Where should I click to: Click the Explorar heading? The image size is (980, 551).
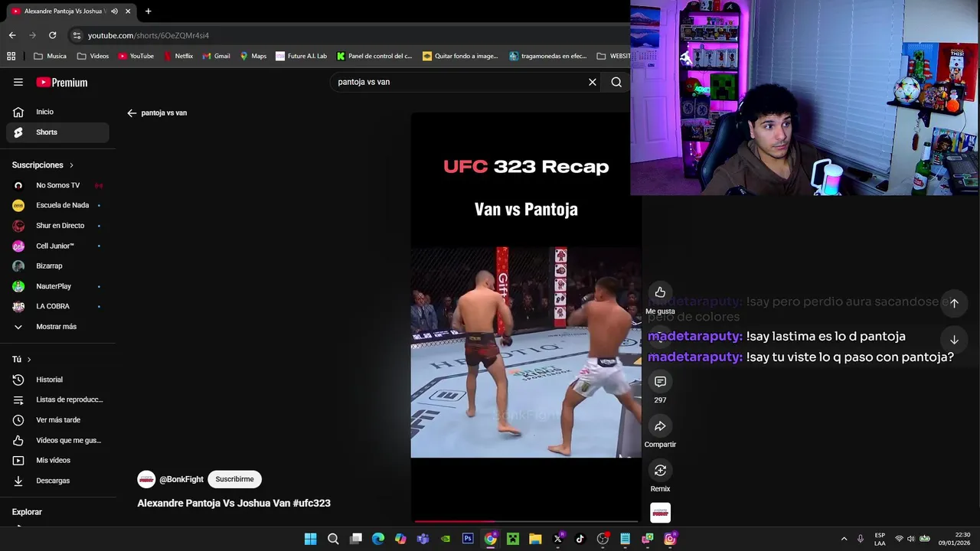(27, 512)
